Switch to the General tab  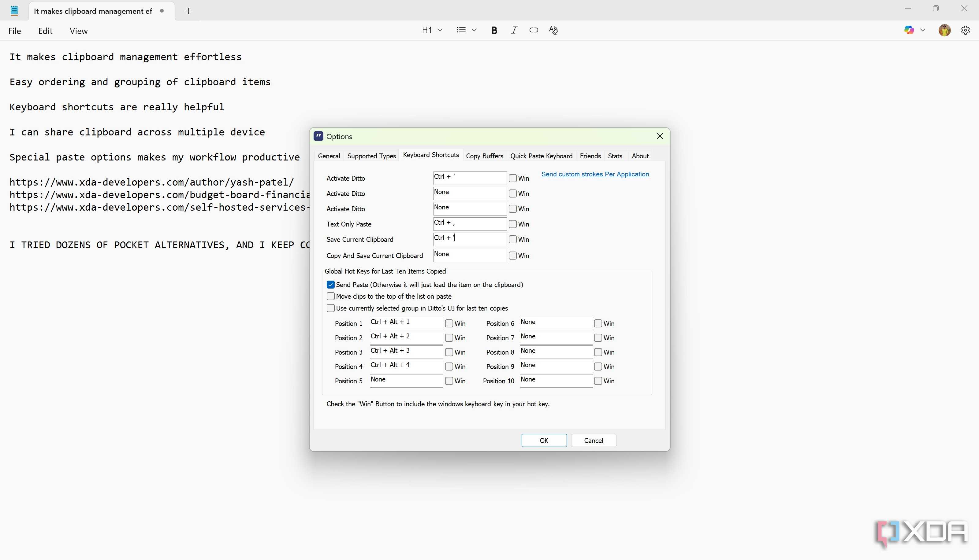329,156
